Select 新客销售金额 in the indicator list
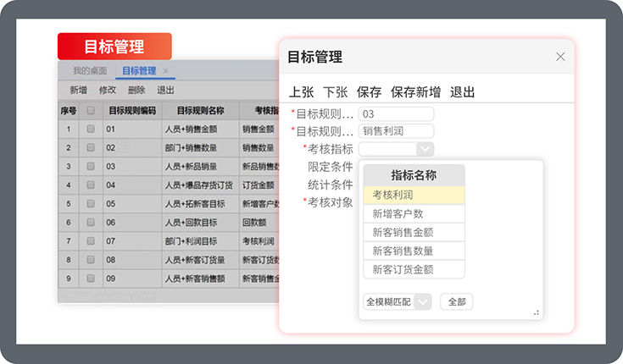 pyautogui.click(x=414, y=232)
